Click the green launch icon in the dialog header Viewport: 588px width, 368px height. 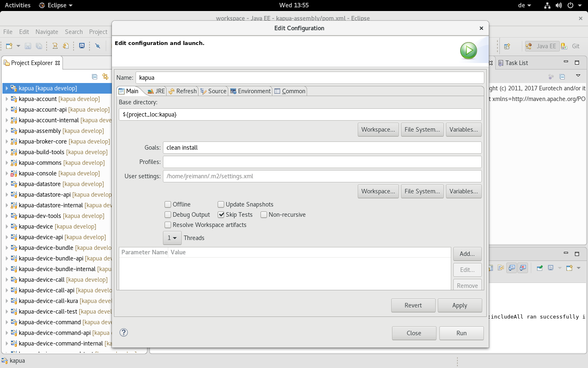pyautogui.click(x=468, y=50)
